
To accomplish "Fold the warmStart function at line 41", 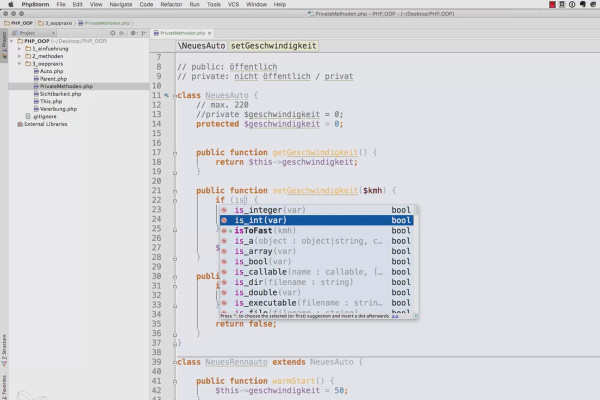I will [x=175, y=382].
